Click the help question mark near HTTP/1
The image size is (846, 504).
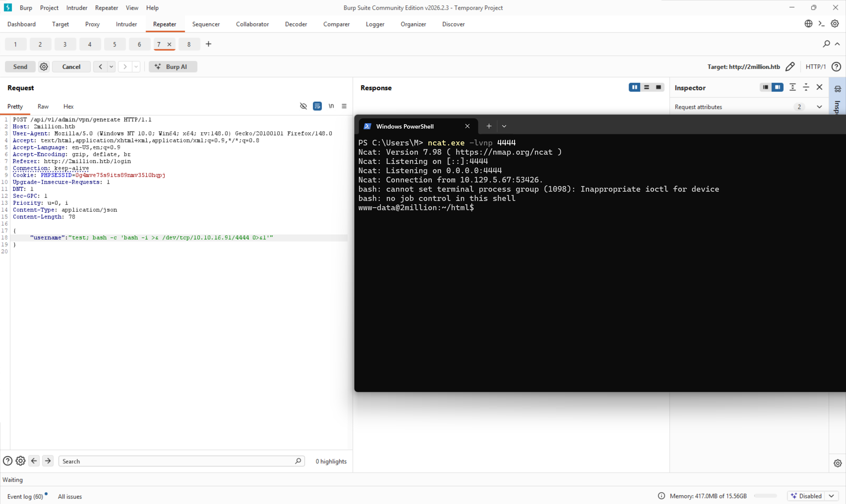[836, 66]
